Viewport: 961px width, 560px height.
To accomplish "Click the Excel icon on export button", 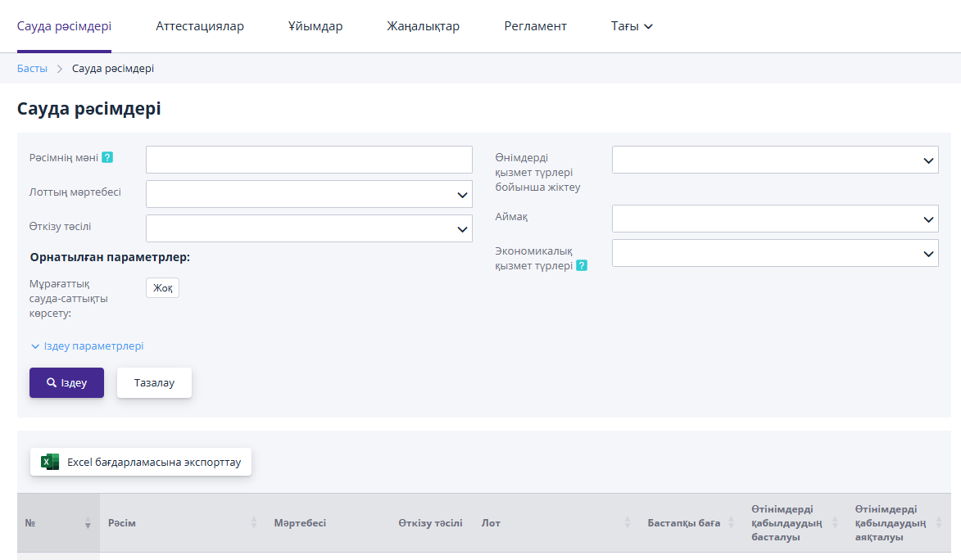I will coord(50,462).
